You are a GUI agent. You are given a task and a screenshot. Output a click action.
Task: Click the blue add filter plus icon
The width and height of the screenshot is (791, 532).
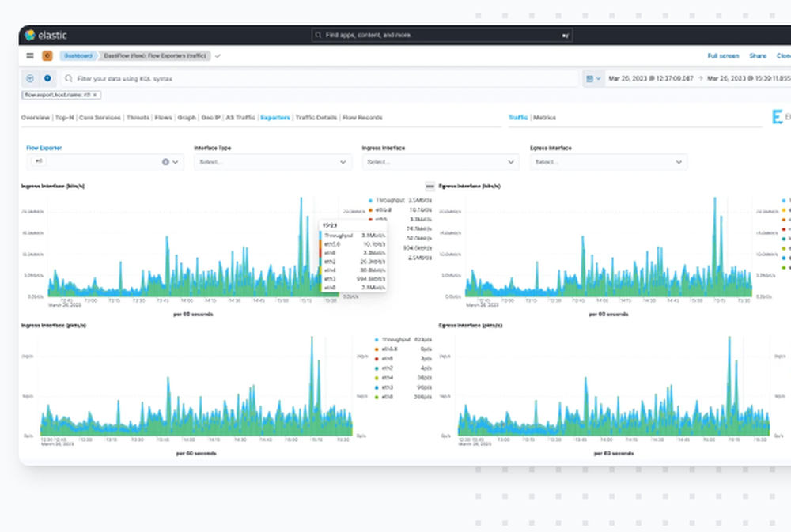coord(47,78)
